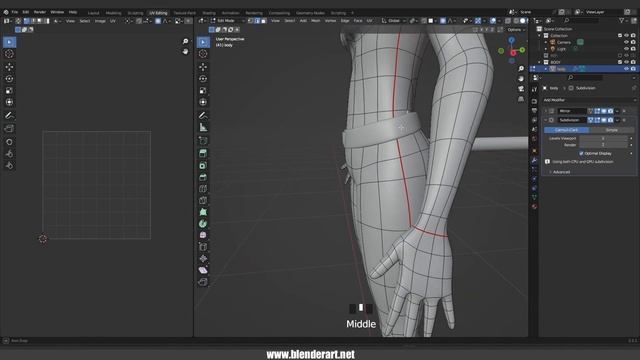Screen dimensions: 640x360
Task: Select the Bevel tool
Action: pyautogui.click(x=203, y=177)
